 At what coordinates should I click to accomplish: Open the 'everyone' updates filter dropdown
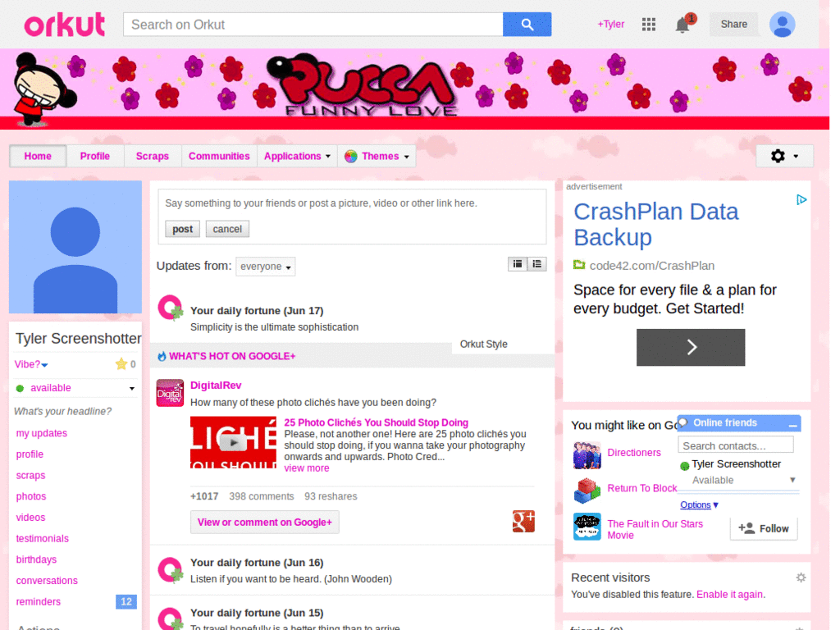265,266
